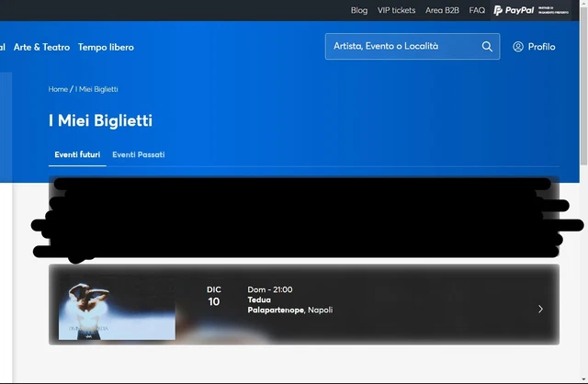This screenshot has width=588, height=384.
Task: Focus the Artista, Evento o Località search field
Action: [x=413, y=47]
